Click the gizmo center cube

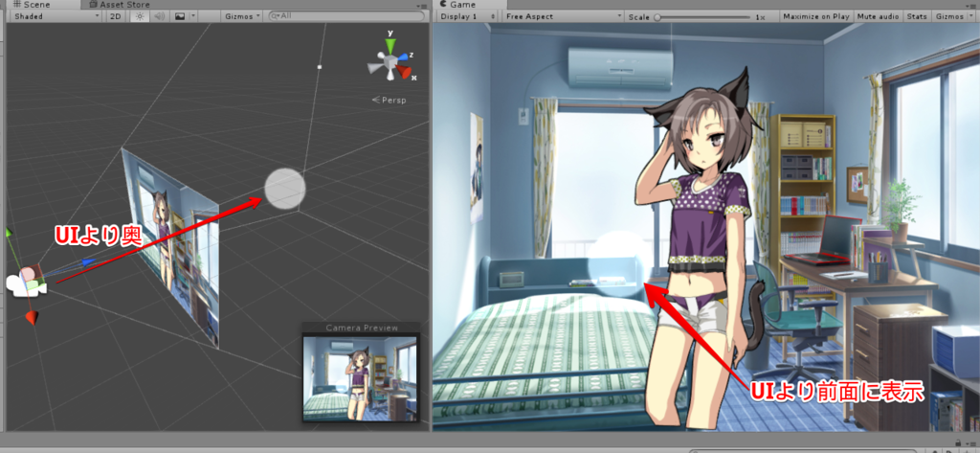390,62
